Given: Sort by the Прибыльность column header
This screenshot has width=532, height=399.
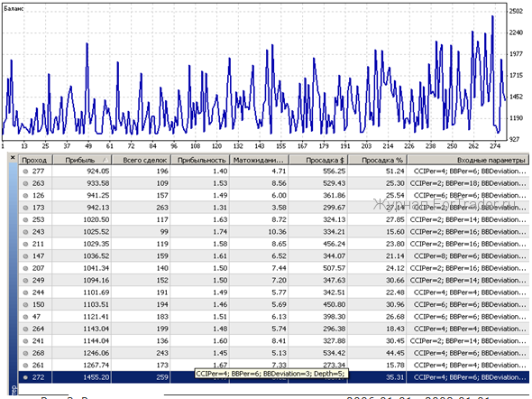Looking at the screenshot, I should pos(200,160).
